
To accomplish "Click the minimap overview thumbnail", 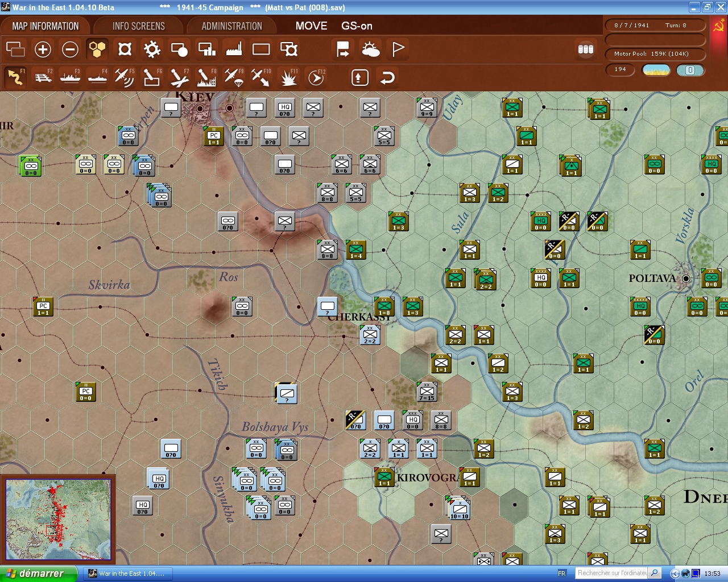I will 58,519.
